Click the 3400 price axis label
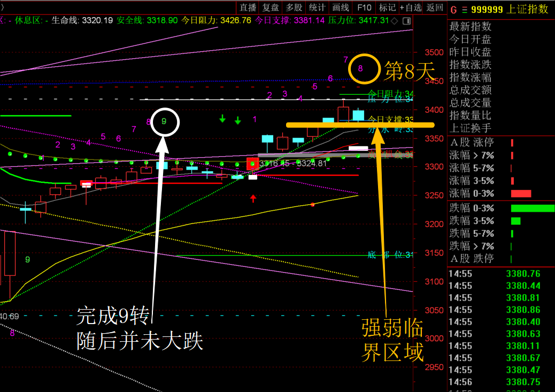555x392 pixels. click(434, 110)
